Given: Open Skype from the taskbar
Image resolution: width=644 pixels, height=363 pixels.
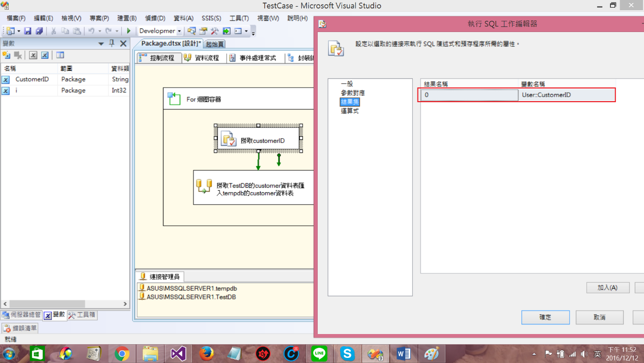Looking at the screenshot, I should click(347, 353).
